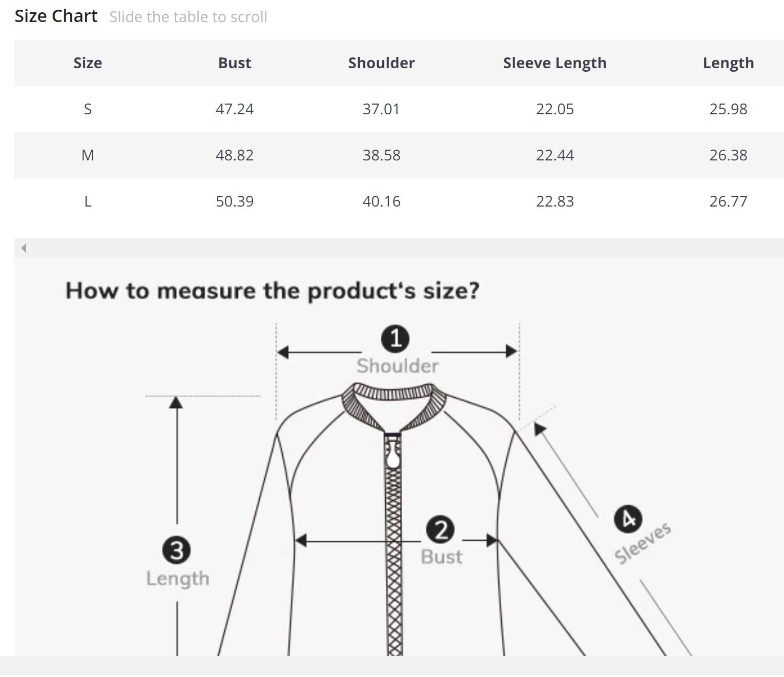Select the S size row label
784x677 pixels.
point(88,109)
